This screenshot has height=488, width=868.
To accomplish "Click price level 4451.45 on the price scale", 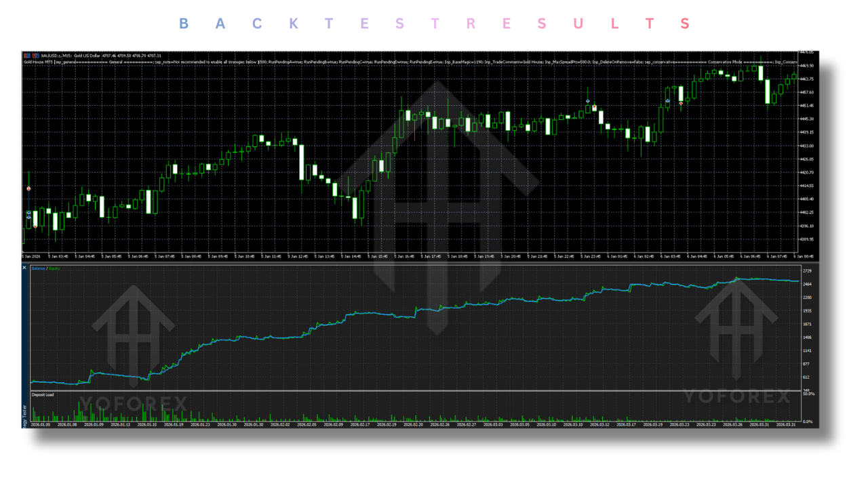I will point(806,106).
